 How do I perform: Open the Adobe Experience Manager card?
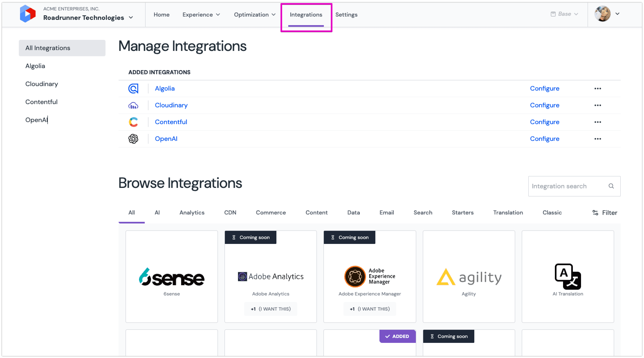tap(370, 276)
